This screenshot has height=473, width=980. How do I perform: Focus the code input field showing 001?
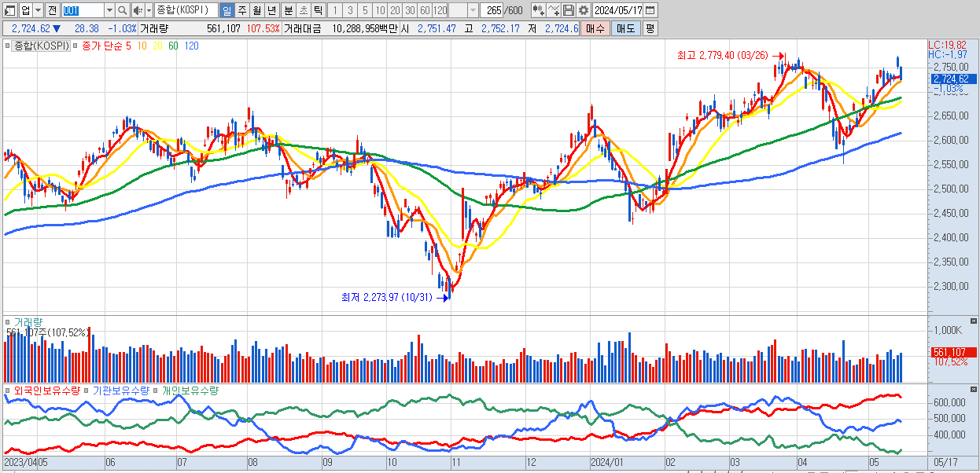(x=82, y=10)
